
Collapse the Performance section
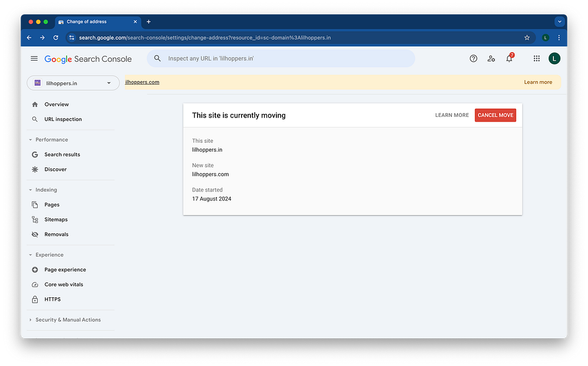31,140
